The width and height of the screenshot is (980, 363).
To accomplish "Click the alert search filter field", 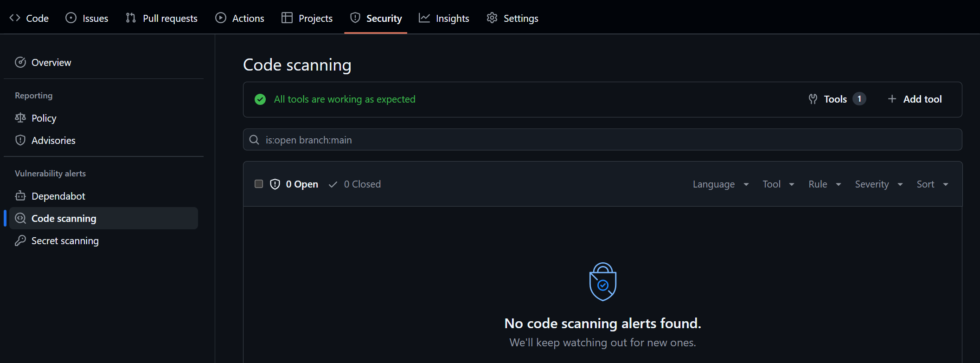I will tap(602, 140).
